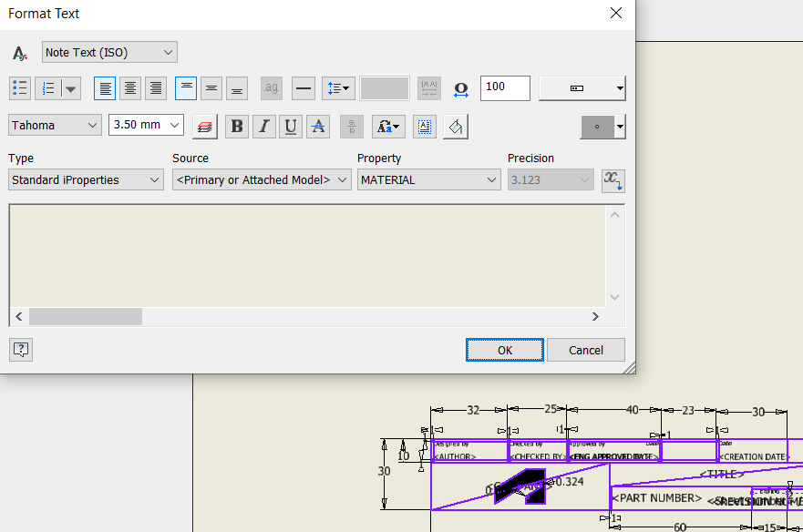
Task: Apply underline to the text
Action: [291, 126]
